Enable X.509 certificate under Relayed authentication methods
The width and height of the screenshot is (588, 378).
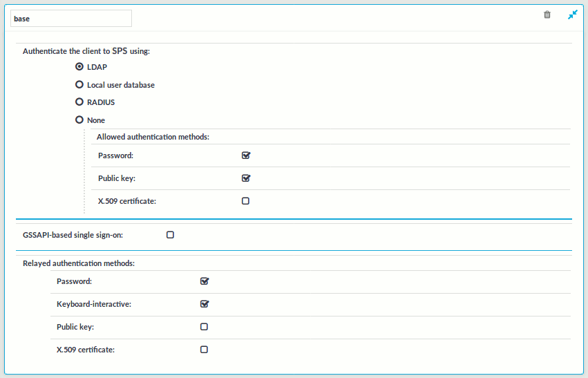click(204, 350)
